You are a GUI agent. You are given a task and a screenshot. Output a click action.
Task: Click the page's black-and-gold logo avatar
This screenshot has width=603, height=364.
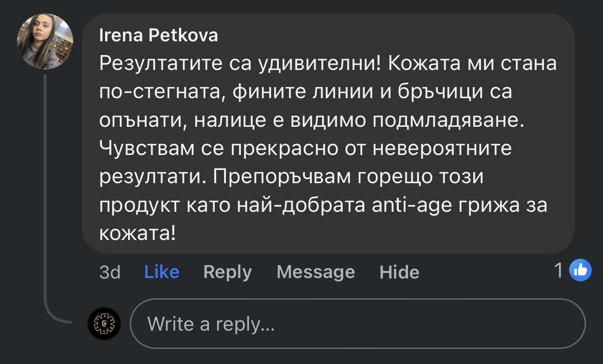coord(104,324)
